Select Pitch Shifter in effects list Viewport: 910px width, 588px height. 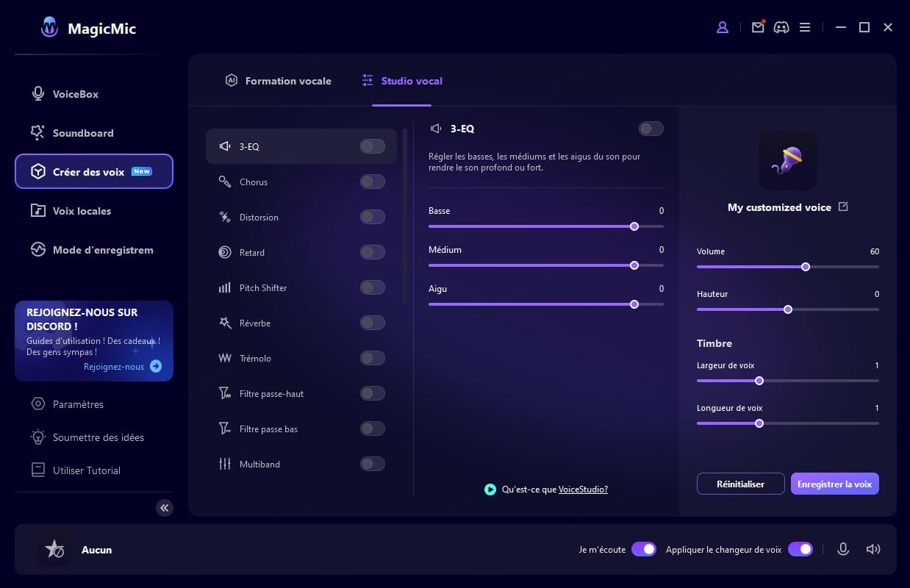point(263,287)
